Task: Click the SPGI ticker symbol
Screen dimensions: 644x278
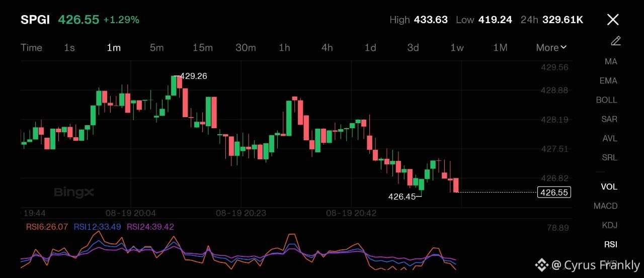Action: tap(35, 20)
